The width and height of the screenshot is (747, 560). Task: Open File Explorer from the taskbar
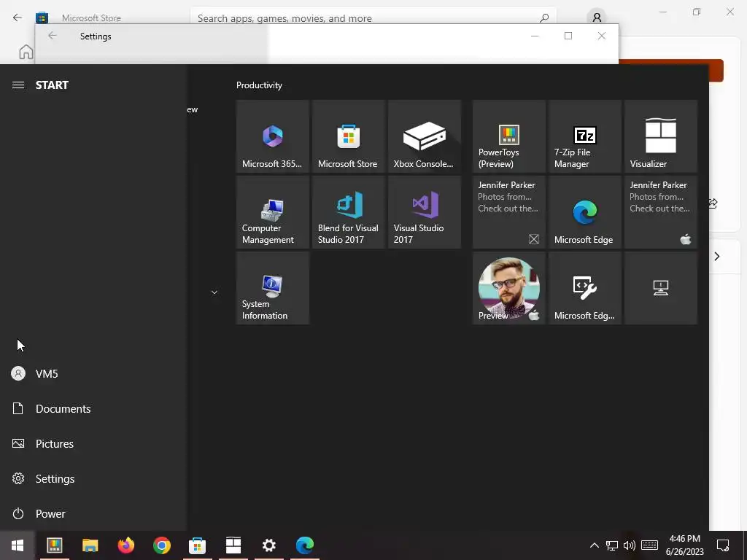[90, 545]
